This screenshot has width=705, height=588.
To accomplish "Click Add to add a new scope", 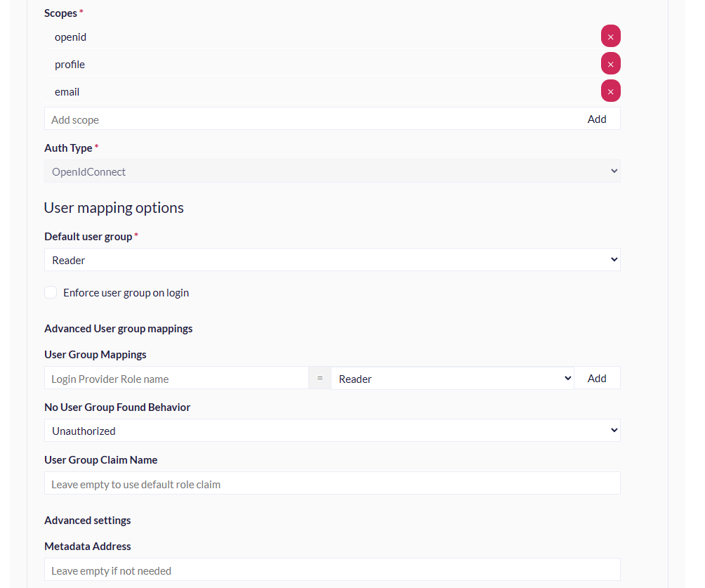I will pyautogui.click(x=597, y=119).
